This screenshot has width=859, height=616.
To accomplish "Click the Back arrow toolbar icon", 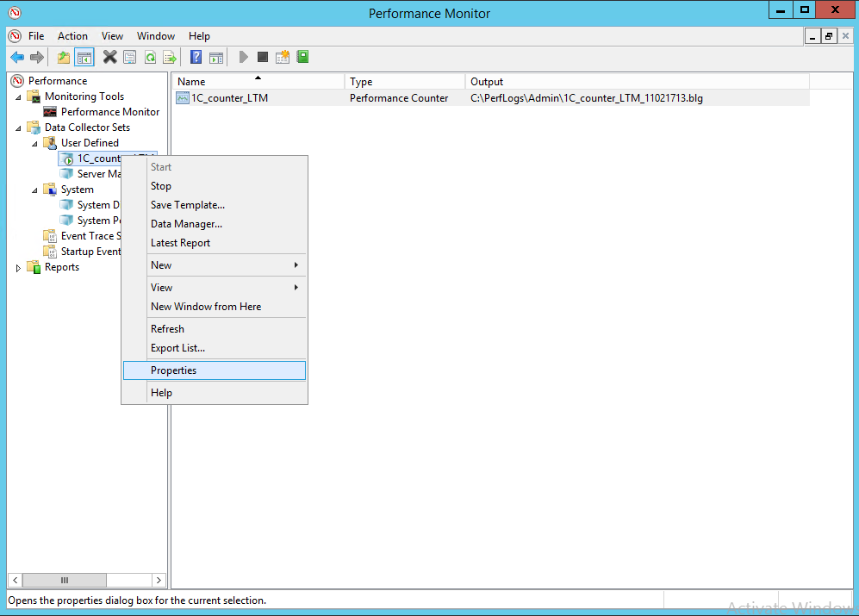I will coord(17,58).
